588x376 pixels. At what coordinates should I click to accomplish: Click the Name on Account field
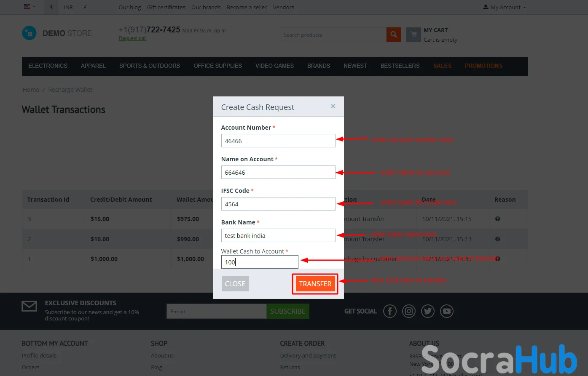278,172
